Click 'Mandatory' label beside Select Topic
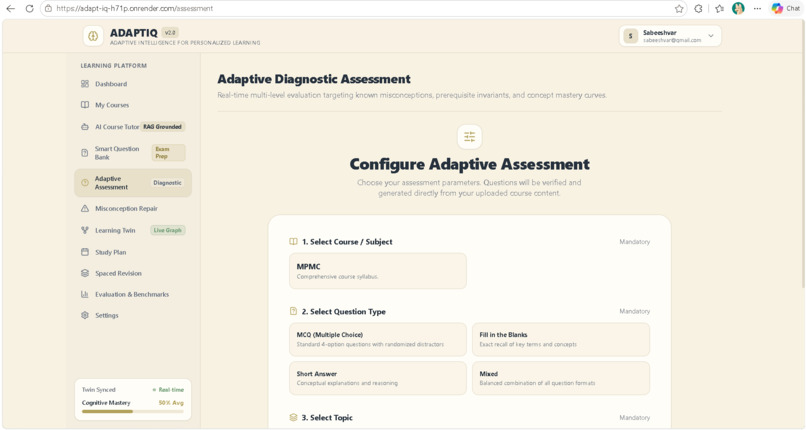806x430 pixels. coord(634,418)
